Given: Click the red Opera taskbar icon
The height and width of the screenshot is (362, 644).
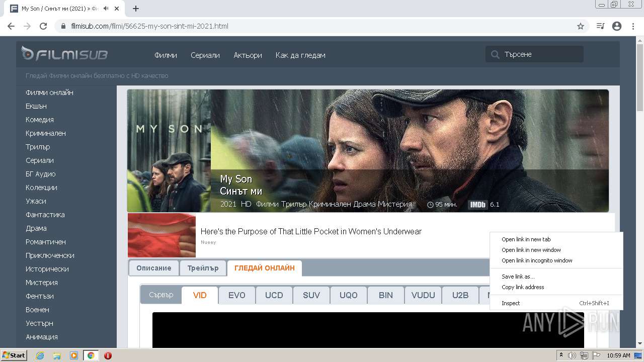Looking at the screenshot, I should click(108, 355).
